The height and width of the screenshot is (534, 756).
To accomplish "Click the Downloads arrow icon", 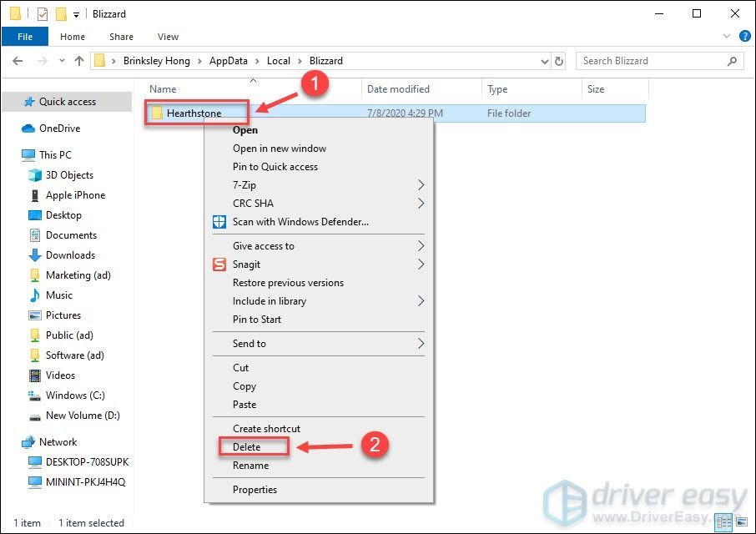I will [x=35, y=255].
